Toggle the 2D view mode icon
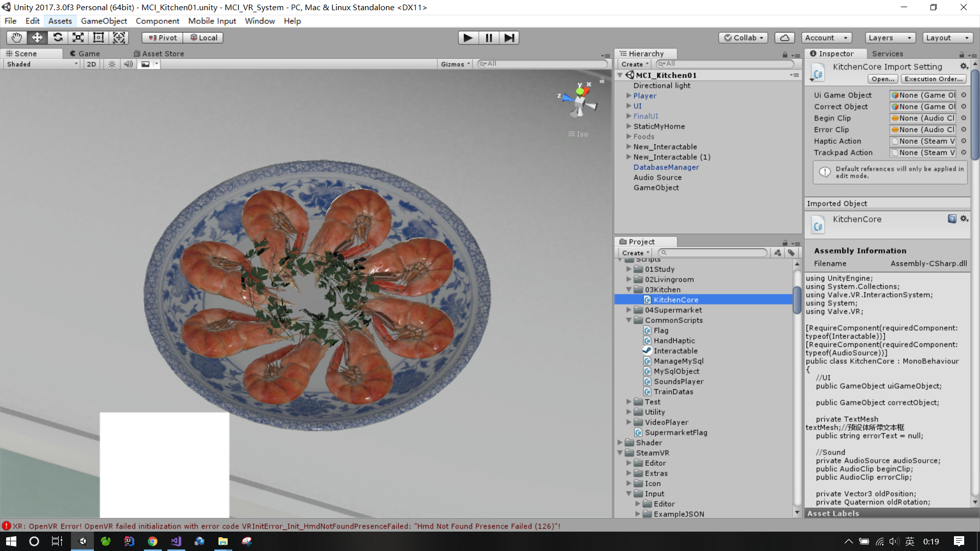980x551 pixels. click(x=90, y=64)
